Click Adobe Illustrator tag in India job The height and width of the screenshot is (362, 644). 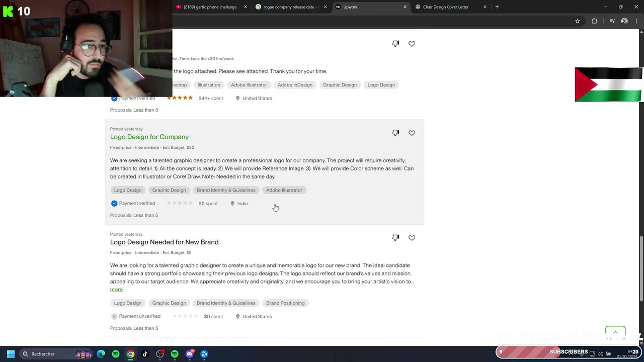coord(284,190)
